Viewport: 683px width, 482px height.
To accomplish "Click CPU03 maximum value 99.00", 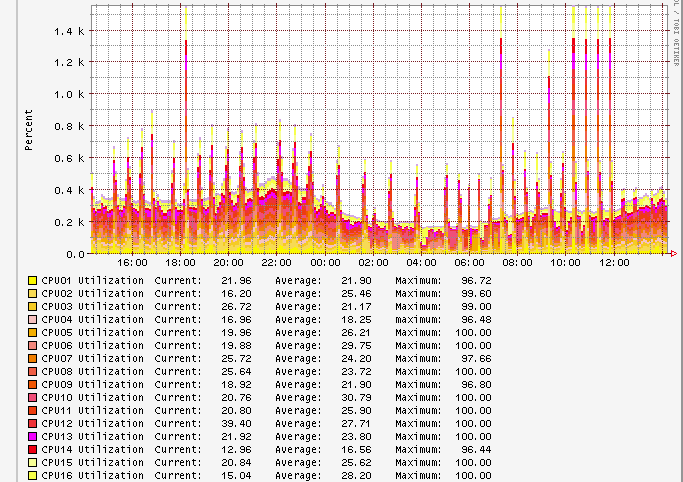I will (x=477, y=307).
